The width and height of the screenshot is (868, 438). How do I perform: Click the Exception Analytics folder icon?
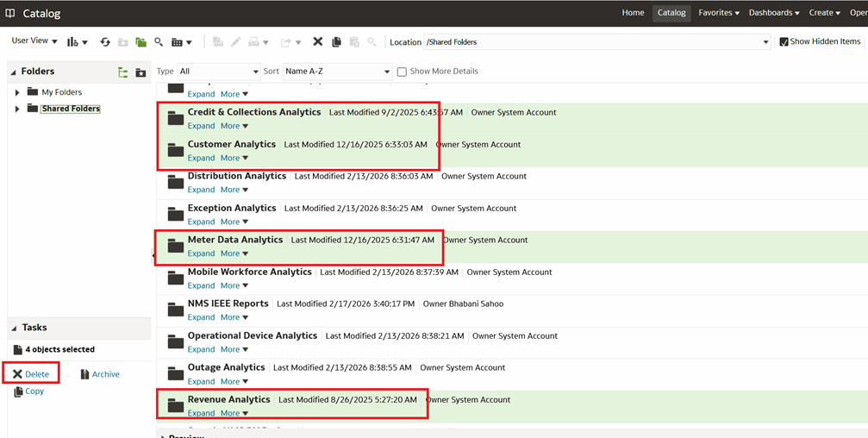click(x=176, y=215)
